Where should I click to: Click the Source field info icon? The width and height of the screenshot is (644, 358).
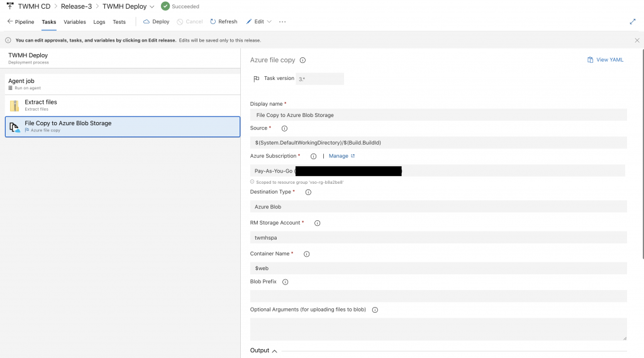(x=284, y=128)
